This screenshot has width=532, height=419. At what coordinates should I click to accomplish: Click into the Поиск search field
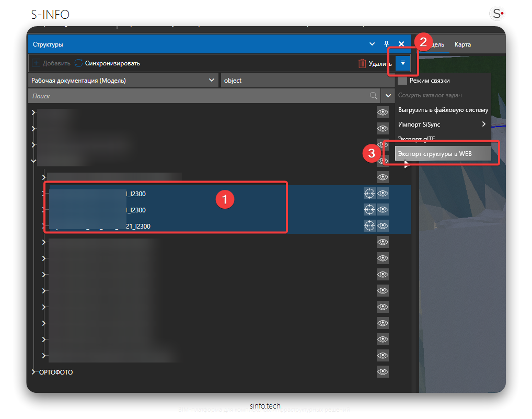(x=199, y=96)
